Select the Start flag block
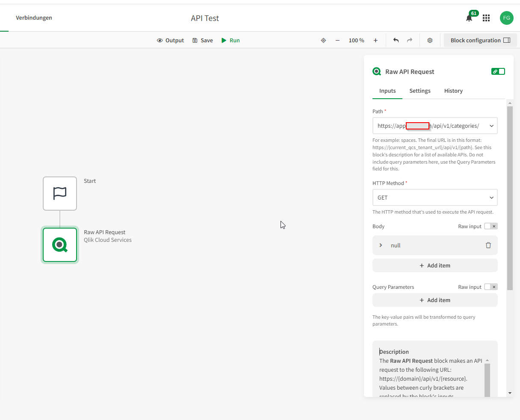520x420 pixels. point(60,194)
